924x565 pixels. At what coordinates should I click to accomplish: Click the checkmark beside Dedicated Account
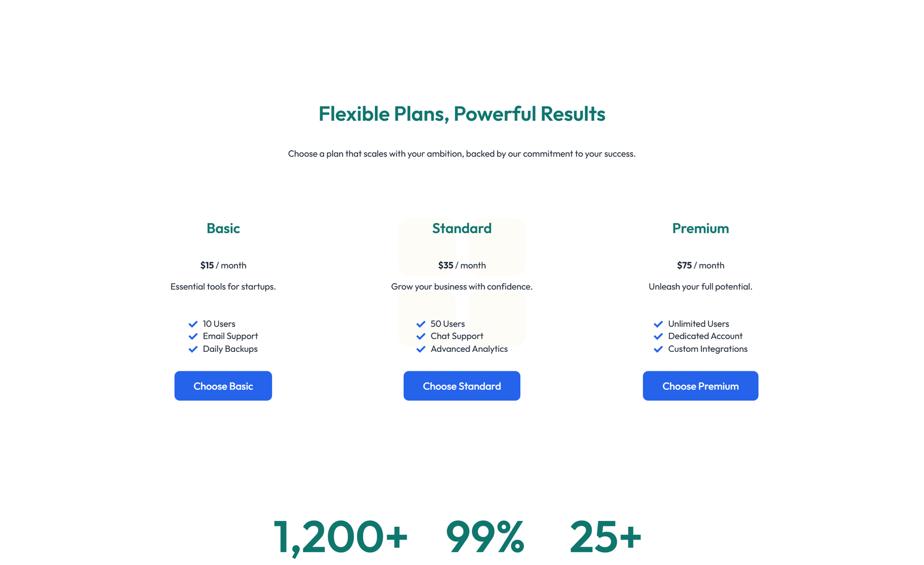[x=658, y=336]
